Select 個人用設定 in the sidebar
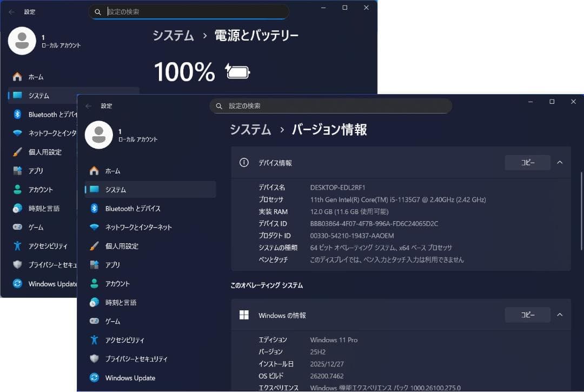The width and height of the screenshot is (584, 392). [x=124, y=246]
